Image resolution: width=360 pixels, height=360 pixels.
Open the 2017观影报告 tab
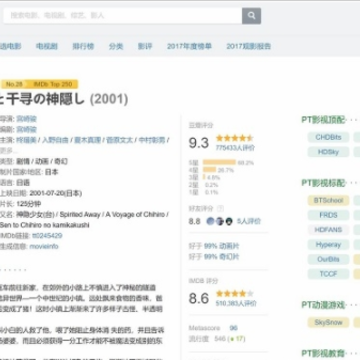(x=249, y=46)
